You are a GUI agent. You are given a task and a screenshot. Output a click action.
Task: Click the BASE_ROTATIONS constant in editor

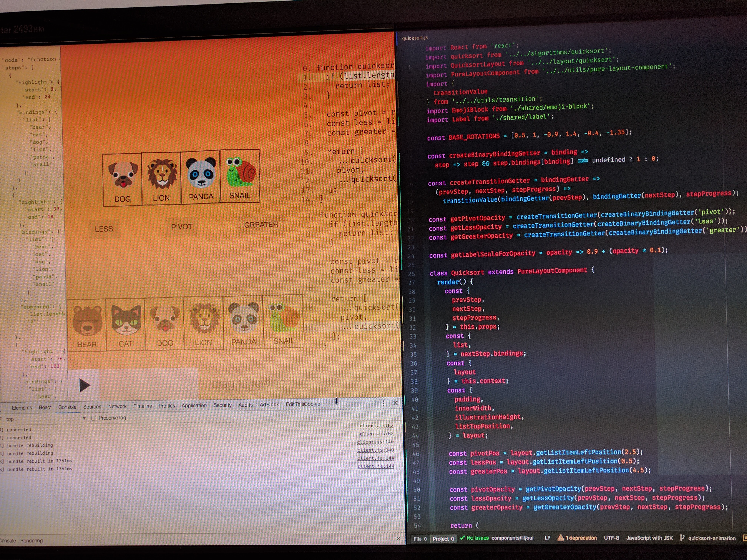point(474,137)
